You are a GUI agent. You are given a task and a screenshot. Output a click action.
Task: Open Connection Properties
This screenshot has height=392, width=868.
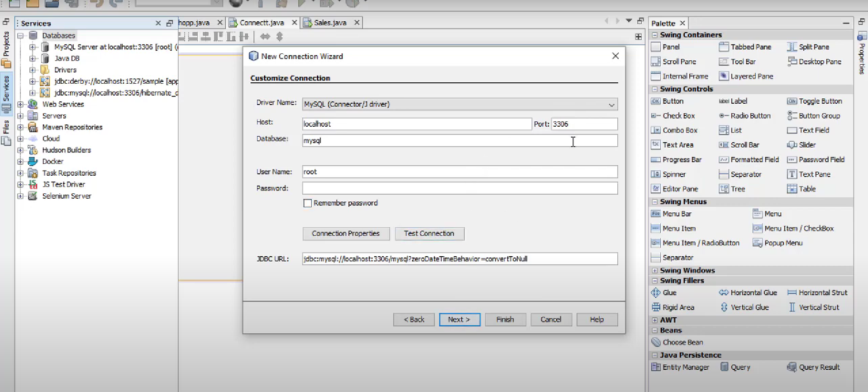[x=346, y=234]
